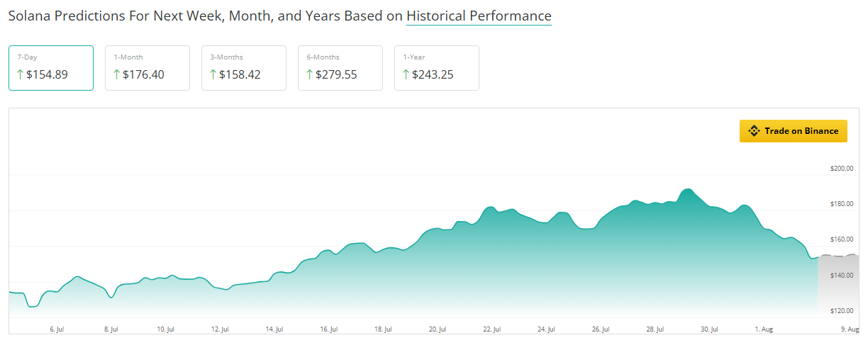Click the up arrow beside $243.25
The image size is (868, 345).
406,74
